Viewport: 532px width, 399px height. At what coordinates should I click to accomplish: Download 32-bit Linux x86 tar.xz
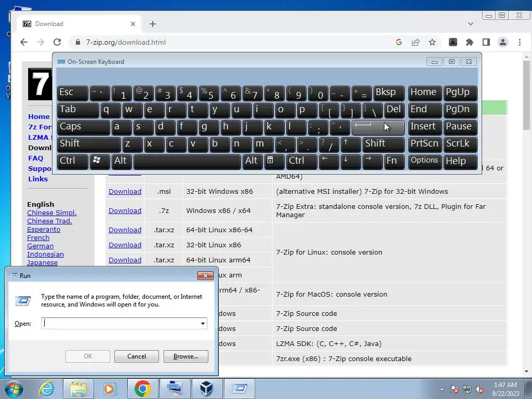click(x=125, y=245)
